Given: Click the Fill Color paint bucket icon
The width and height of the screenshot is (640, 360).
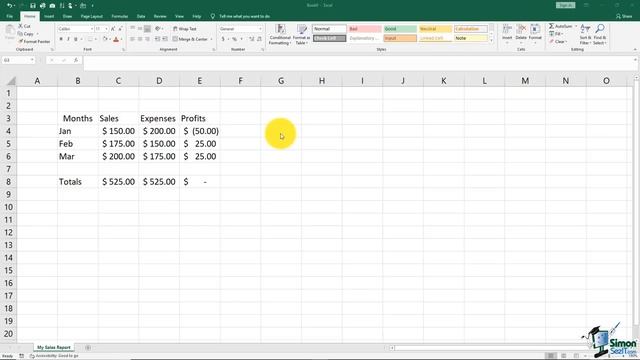Looking at the screenshot, I should [105, 39].
